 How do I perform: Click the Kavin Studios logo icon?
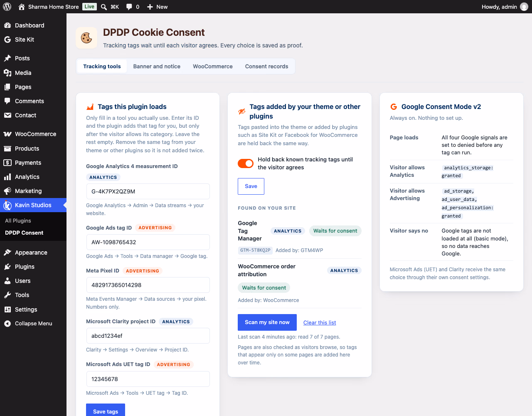7,205
